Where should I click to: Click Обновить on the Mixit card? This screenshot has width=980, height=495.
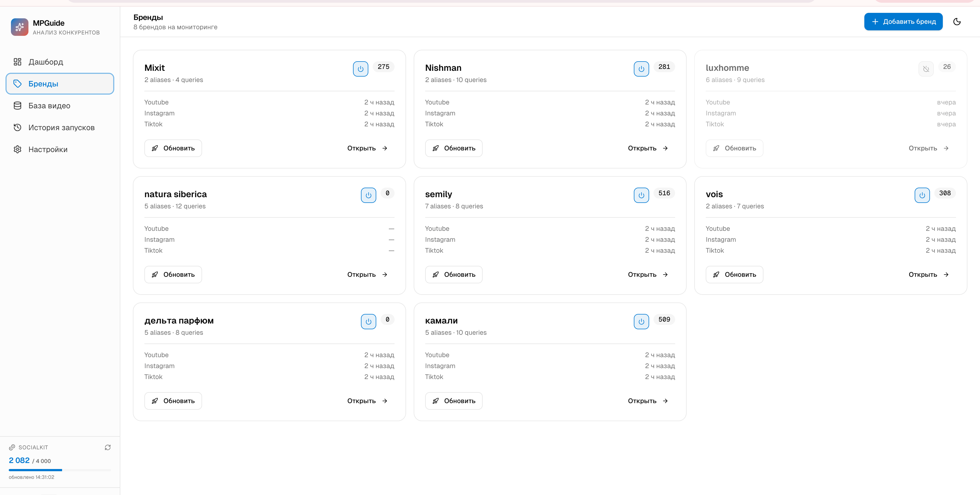pyautogui.click(x=173, y=148)
